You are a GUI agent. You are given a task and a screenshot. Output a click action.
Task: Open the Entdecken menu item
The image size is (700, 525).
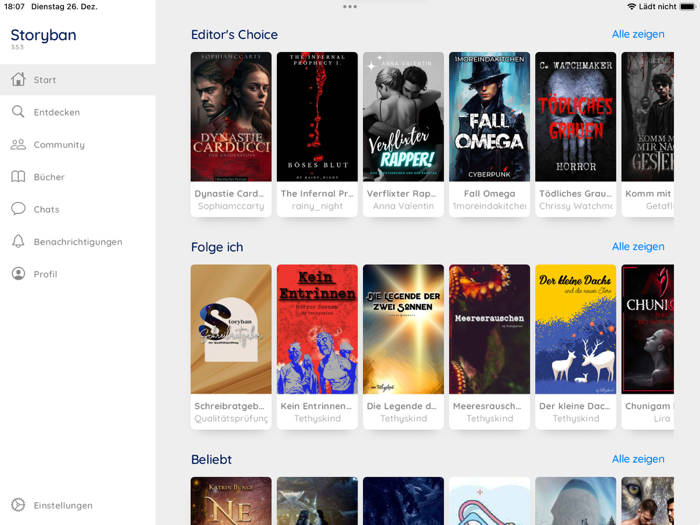click(78, 112)
